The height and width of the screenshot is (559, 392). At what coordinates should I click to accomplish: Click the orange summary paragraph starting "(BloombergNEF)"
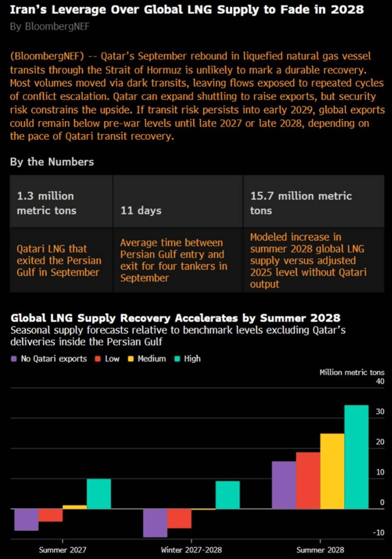coord(197,96)
